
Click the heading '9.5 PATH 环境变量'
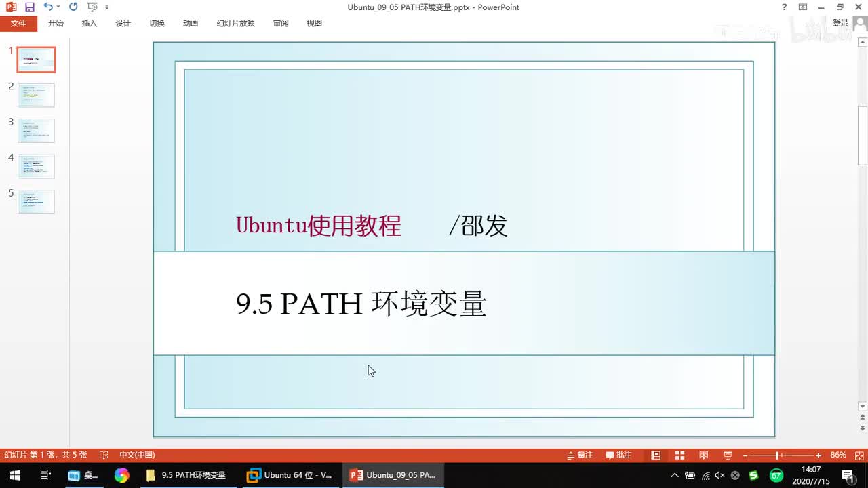click(x=361, y=304)
